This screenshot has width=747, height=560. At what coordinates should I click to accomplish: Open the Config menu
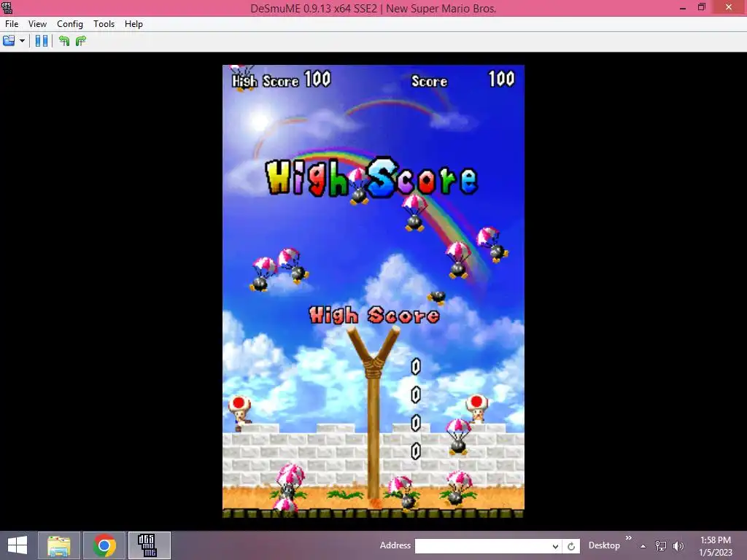click(70, 24)
